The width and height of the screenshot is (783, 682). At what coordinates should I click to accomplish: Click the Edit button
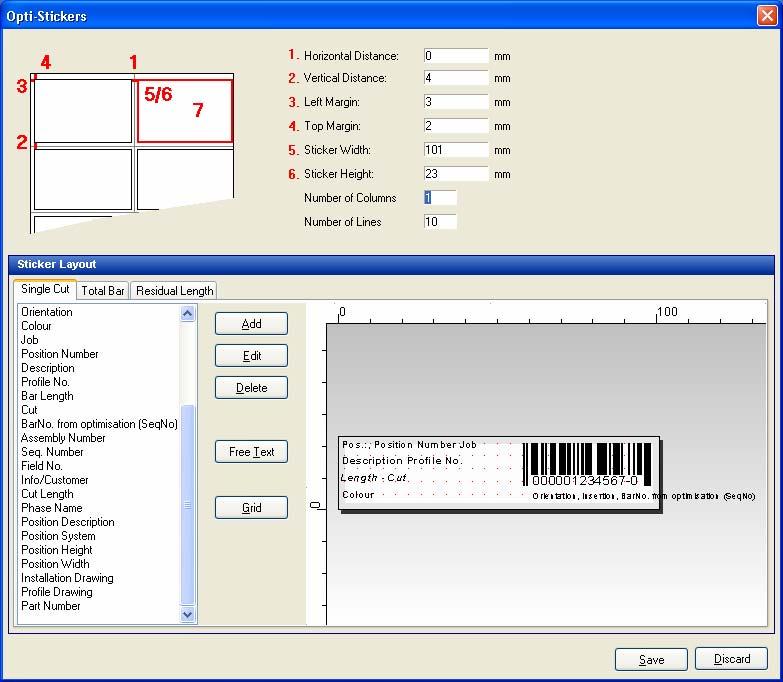[x=251, y=356]
